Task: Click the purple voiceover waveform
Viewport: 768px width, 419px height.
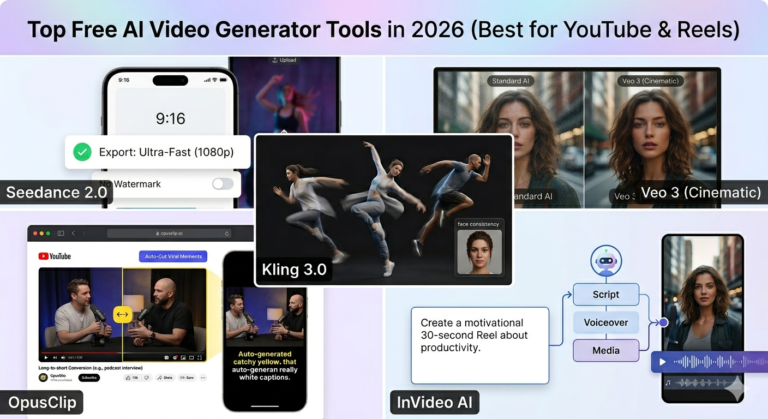Action: click(720, 362)
